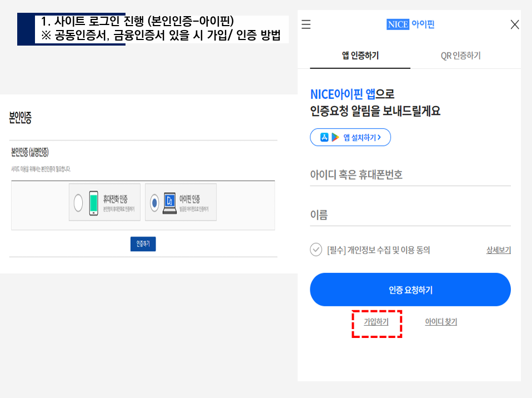Switch to the 앱 인증하기 tab
The width and height of the screenshot is (532, 398).
(x=360, y=56)
